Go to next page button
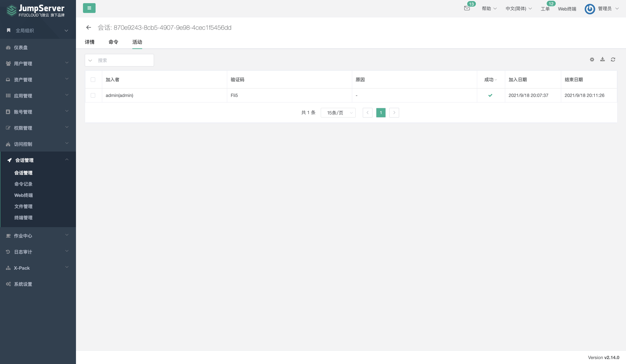The height and width of the screenshot is (364, 626). (394, 113)
